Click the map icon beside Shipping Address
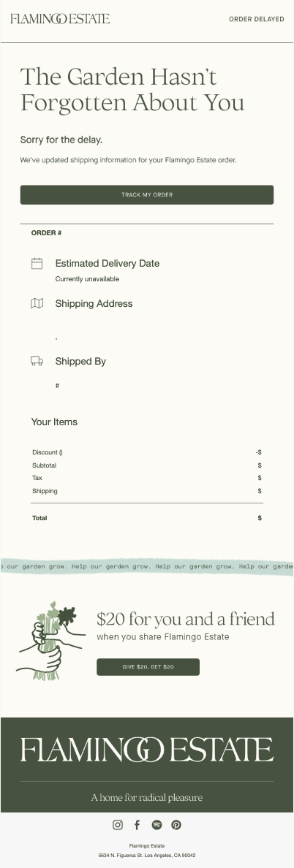This screenshot has height=868, width=294. tap(37, 303)
